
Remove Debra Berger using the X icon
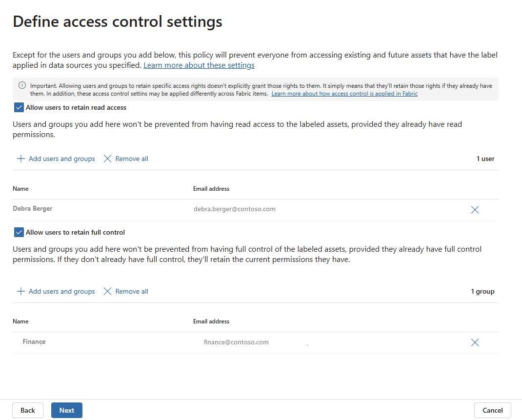point(475,210)
